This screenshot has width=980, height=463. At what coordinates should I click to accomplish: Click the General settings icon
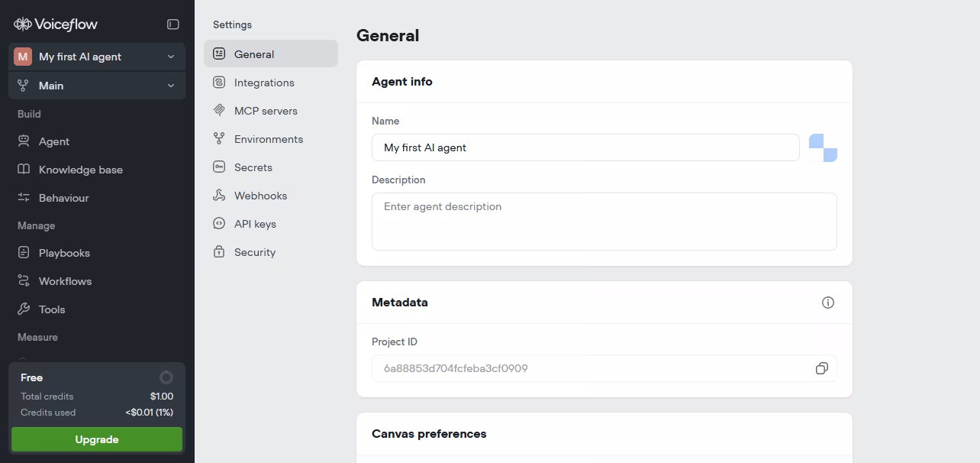click(x=219, y=54)
